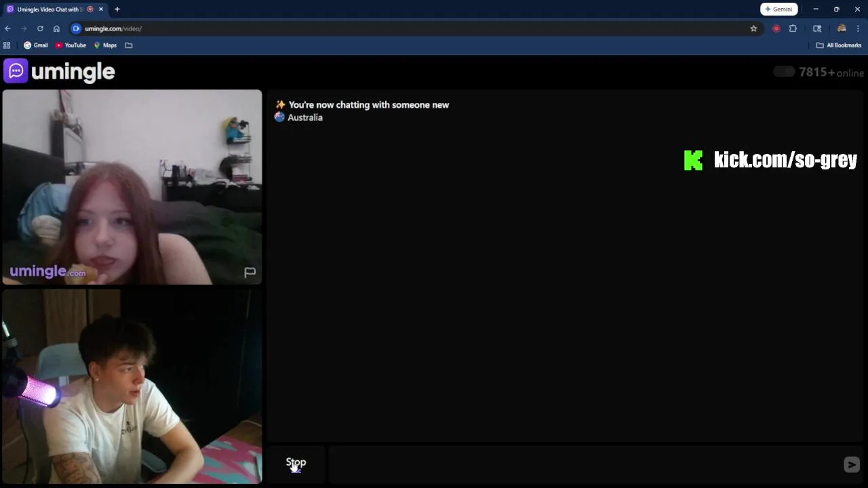Reload the Umingle page
The image size is (868, 488).
40,28
